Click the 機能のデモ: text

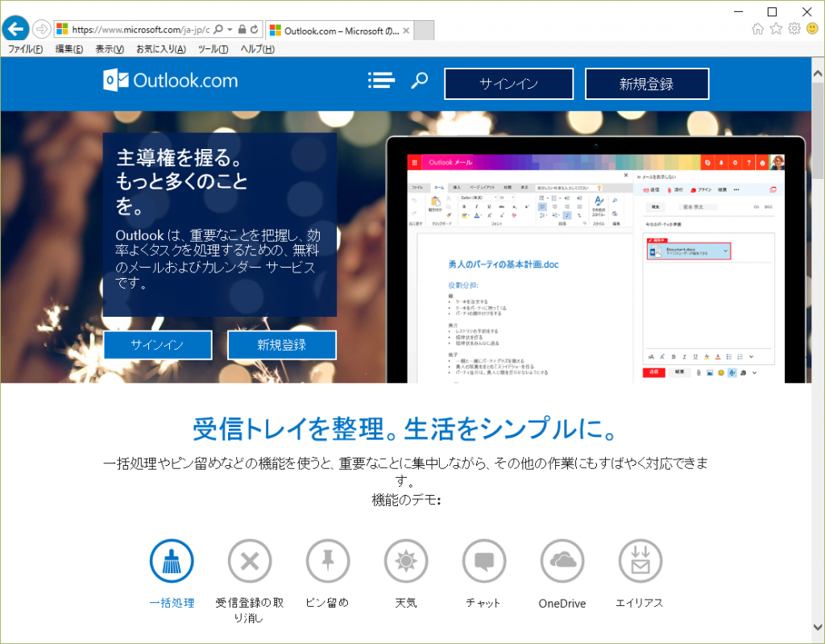(x=406, y=500)
